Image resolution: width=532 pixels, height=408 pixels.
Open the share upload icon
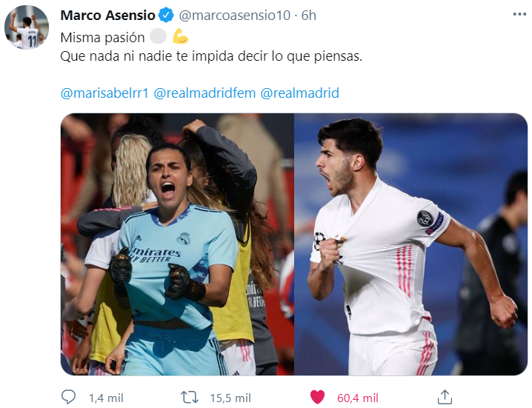445,397
